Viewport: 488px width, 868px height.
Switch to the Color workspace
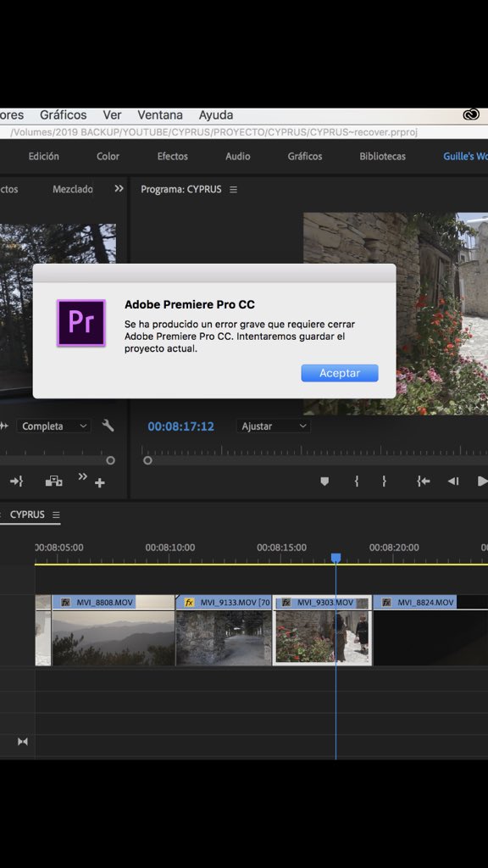[x=108, y=156]
